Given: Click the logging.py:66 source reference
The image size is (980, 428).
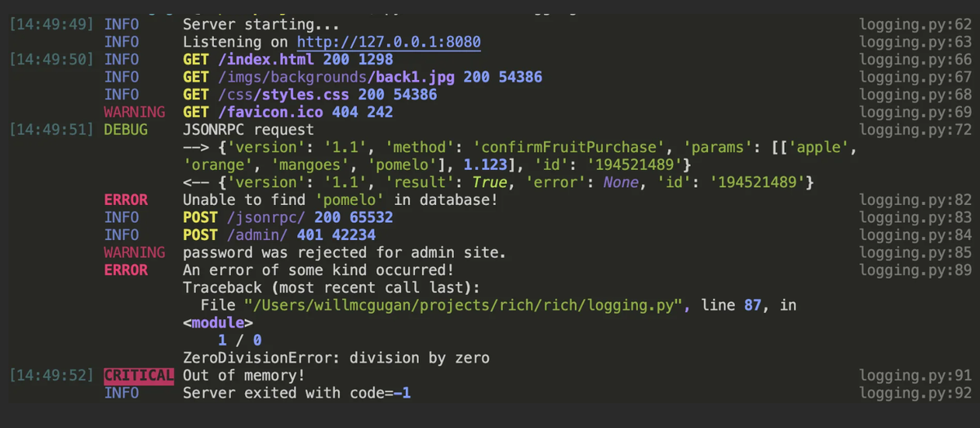Looking at the screenshot, I should click(916, 60).
